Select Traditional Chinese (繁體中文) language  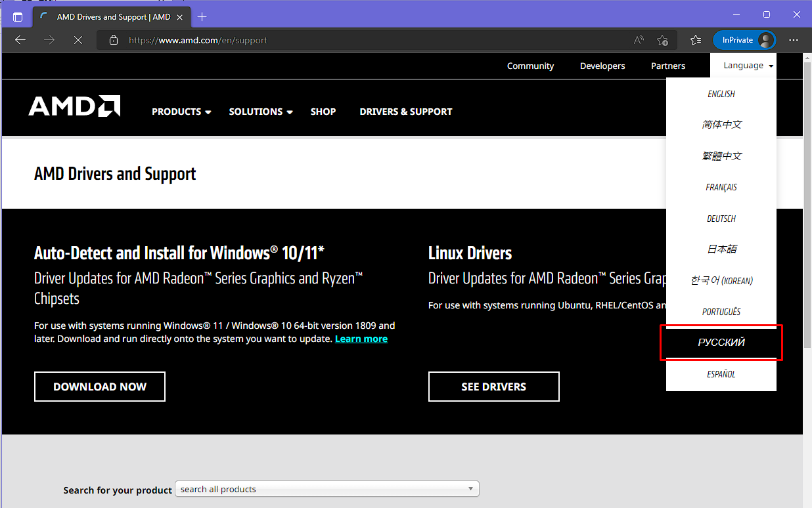click(721, 156)
